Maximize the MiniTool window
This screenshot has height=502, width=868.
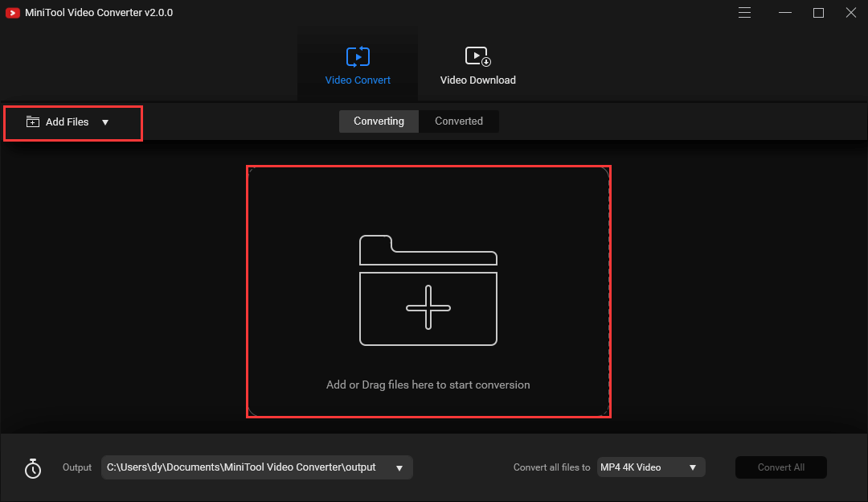(x=818, y=12)
